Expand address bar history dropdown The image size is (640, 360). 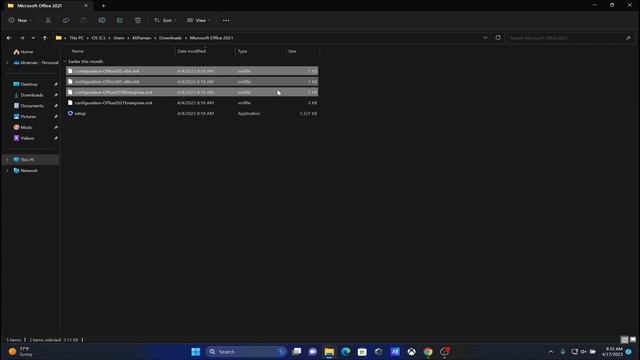click(485, 38)
